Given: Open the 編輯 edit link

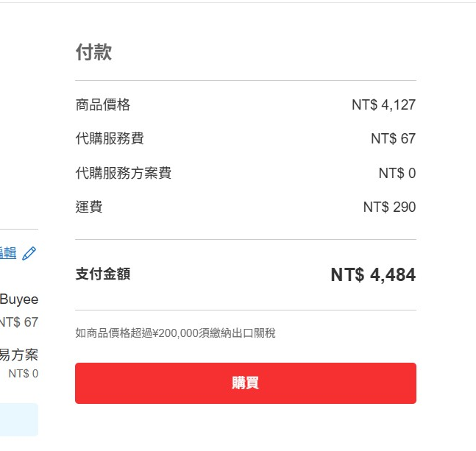Looking at the screenshot, I should click(8, 253).
